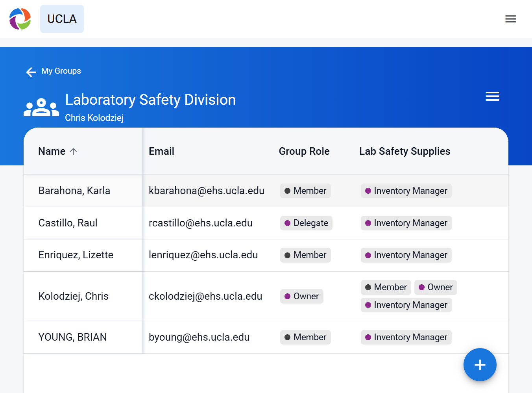Click kbarahona@ehs.ucla.edu email

(207, 191)
